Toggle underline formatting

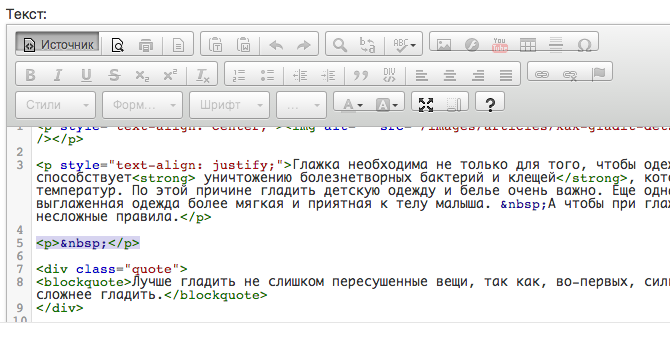(x=86, y=75)
